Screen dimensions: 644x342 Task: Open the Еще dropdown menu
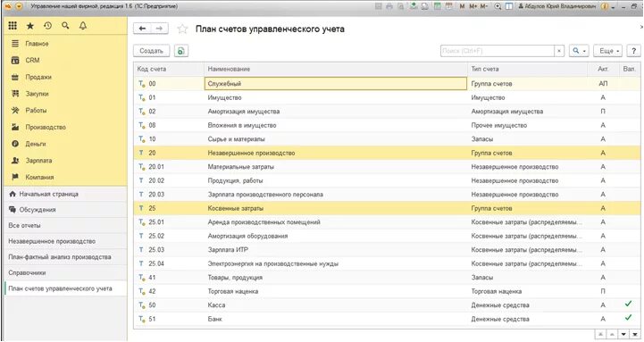608,51
